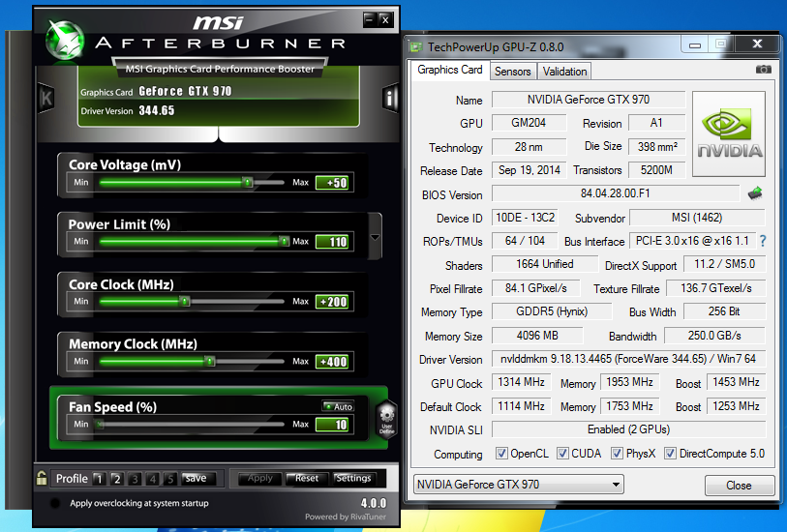This screenshot has width=787, height=532.
Task: Toggle apply overclocking at system startup
Action: 55,503
